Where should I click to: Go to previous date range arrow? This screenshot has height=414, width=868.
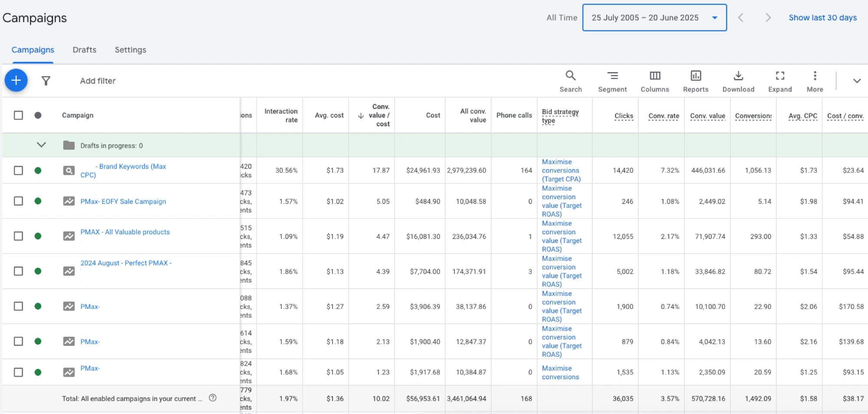[741, 18]
